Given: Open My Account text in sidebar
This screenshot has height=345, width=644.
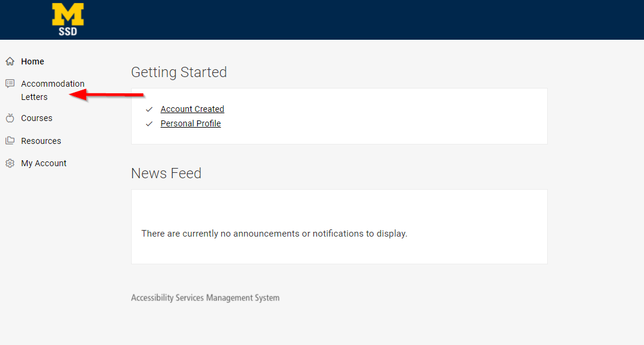Looking at the screenshot, I should pyautogui.click(x=44, y=163).
